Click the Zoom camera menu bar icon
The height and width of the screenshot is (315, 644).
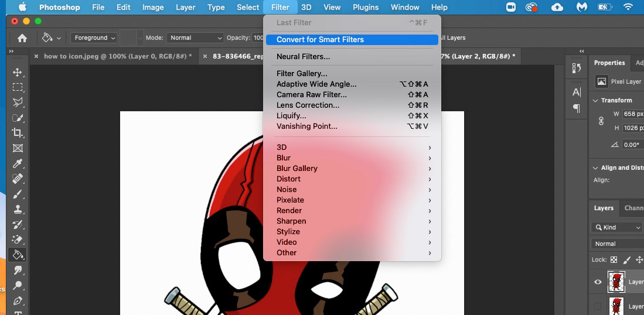tap(511, 7)
